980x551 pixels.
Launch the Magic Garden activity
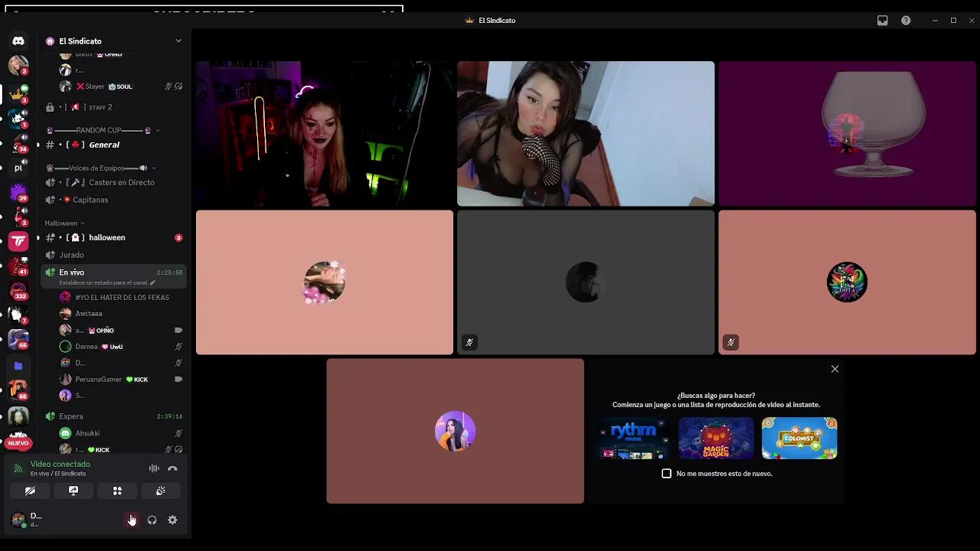click(x=716, y=438)
